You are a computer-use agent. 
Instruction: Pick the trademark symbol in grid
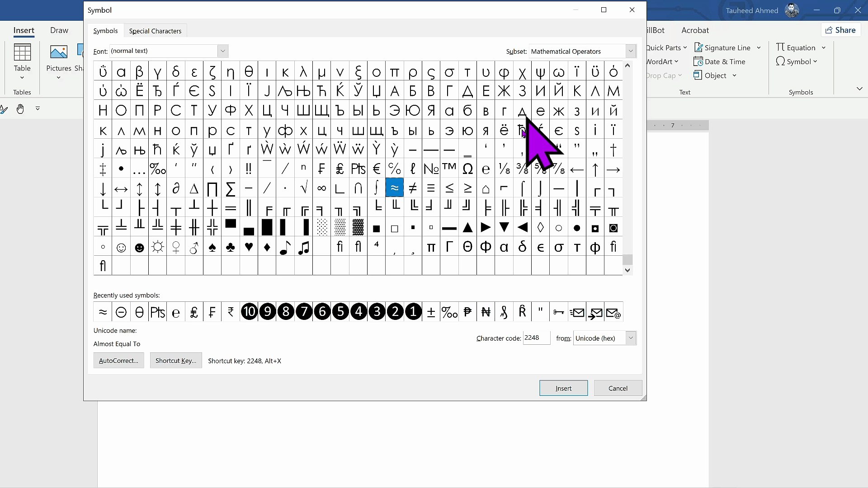point(449,168)
